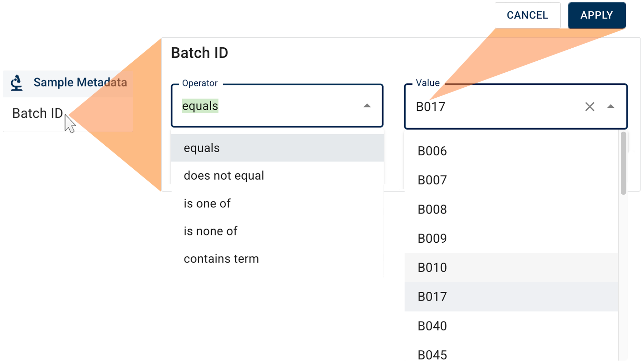
Task: Choose the 'is one of' operator
Action: pos(207,204)
